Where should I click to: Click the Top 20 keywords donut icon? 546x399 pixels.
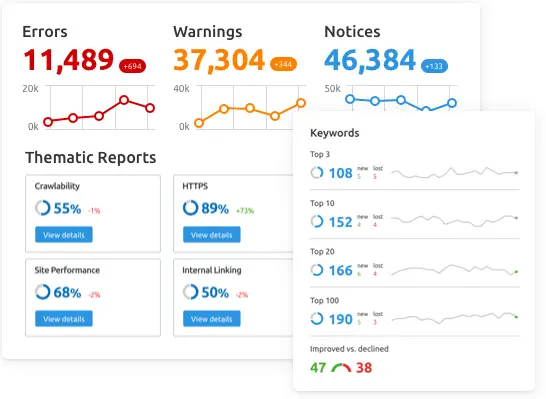pyautogui.click(x=317, y=270)
